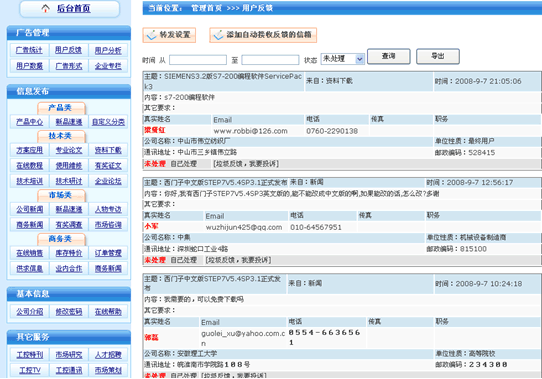Click 用户反馈 in the breadcrumb bar
The image size is (542, 379).
(258, 8)
